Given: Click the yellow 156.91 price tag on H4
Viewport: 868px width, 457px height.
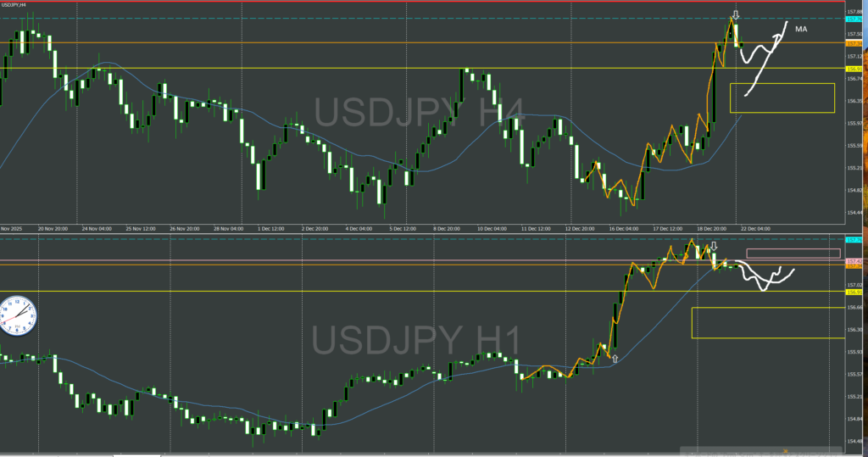Looking at the screenshot, I should coord(855,69).
